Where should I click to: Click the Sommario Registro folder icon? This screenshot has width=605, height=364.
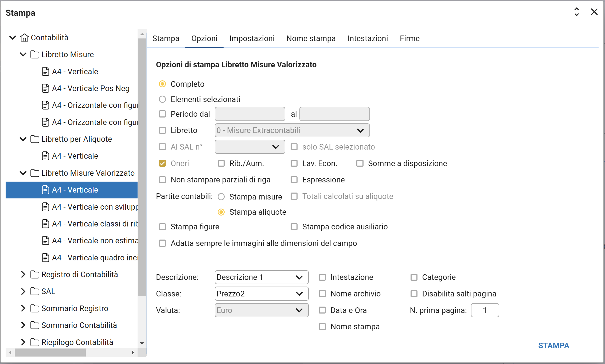[x=35, y=308]
